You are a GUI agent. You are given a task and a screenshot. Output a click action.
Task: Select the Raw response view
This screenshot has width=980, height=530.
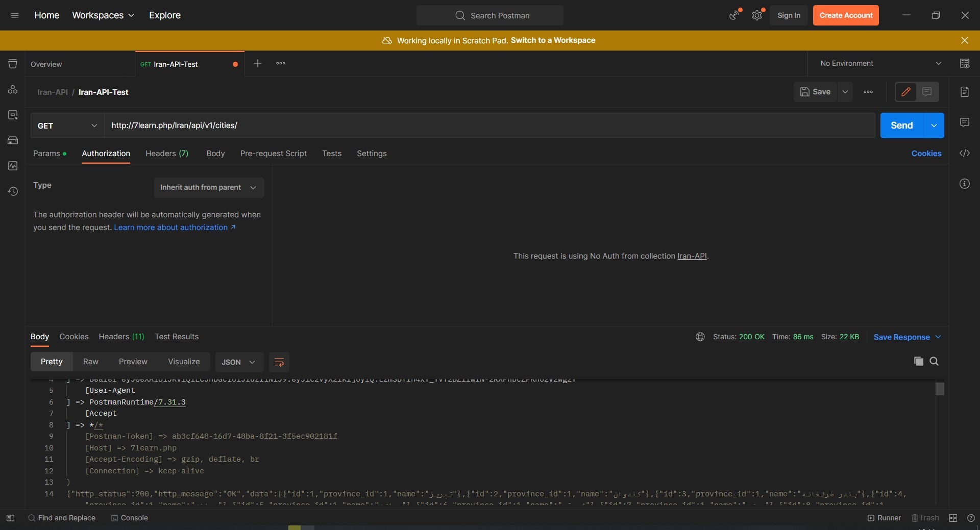(91, 362)
